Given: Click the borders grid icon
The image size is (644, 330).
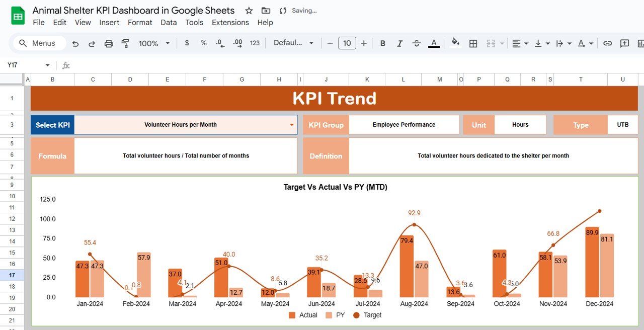Looking at the screenshot, I should coord(473,43).
